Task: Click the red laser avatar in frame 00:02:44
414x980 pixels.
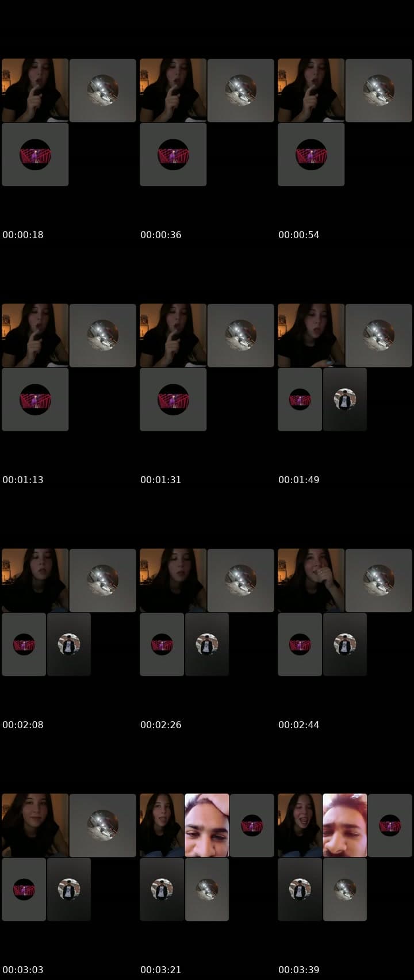Action: (x=300, y=645)
